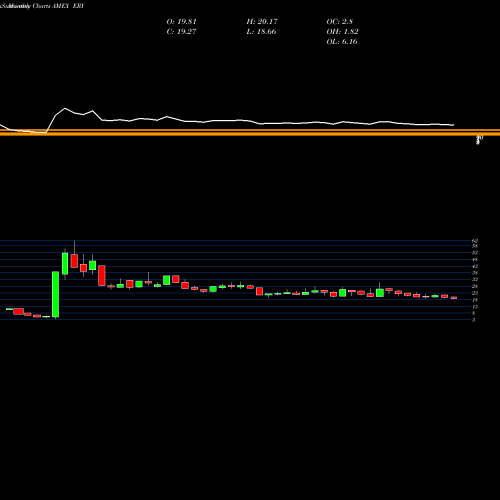Click the high price value H: 20.17
The image size is (500, 500).
262,22
